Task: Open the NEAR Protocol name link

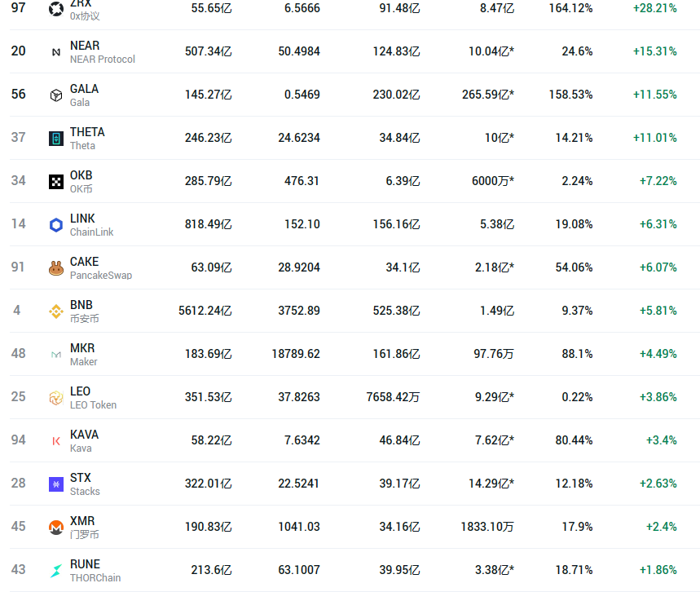Action: point(102,59)
